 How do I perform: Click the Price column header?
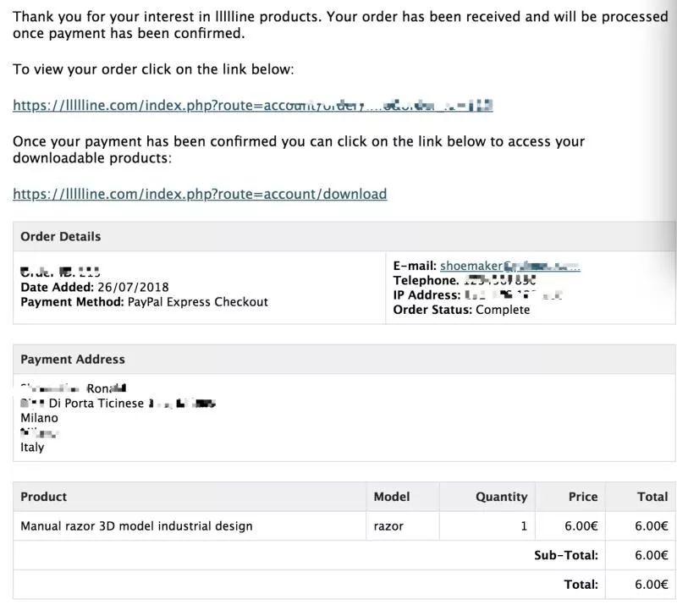583,497
